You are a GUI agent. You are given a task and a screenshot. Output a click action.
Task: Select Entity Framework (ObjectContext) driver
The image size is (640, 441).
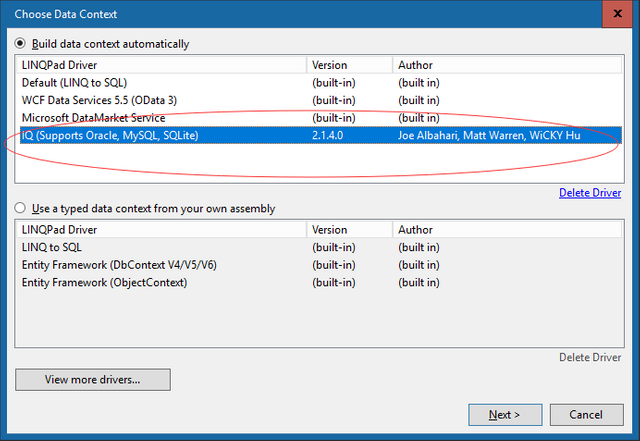click(x=104, y=283)
